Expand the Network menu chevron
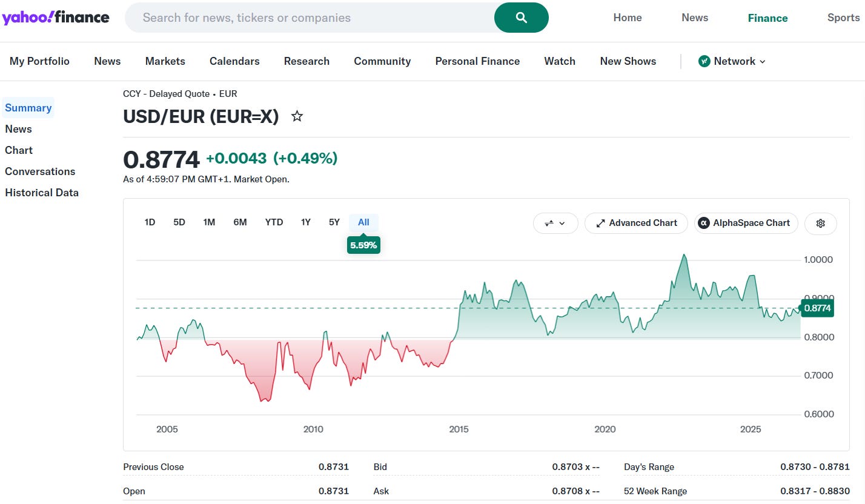 click(763, 61)
